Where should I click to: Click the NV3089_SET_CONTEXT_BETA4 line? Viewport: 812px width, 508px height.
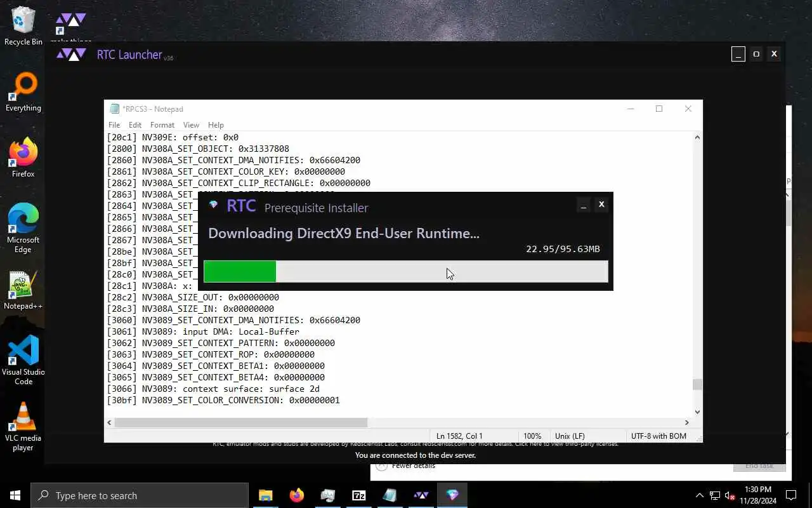click(x=216, y=377)
